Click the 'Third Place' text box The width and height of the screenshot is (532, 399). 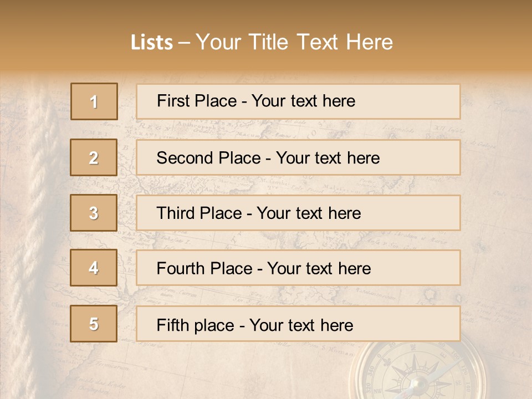click(298, 213)
